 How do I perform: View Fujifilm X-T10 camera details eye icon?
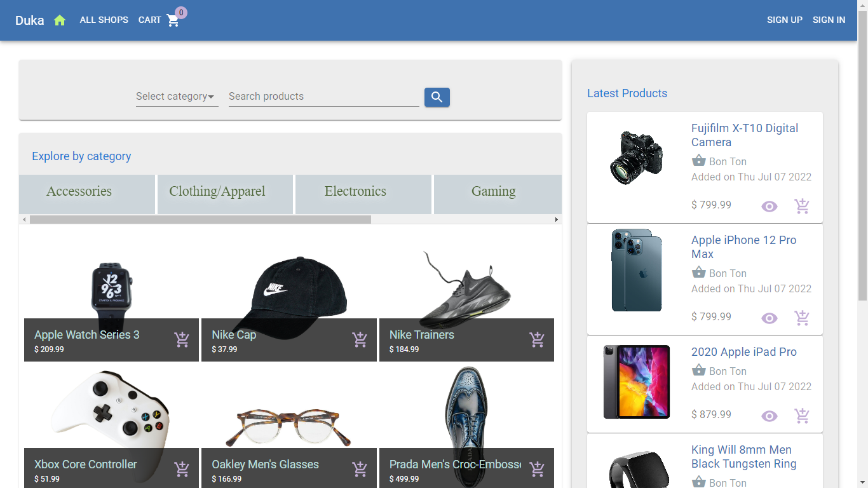[x=770, y=207]
